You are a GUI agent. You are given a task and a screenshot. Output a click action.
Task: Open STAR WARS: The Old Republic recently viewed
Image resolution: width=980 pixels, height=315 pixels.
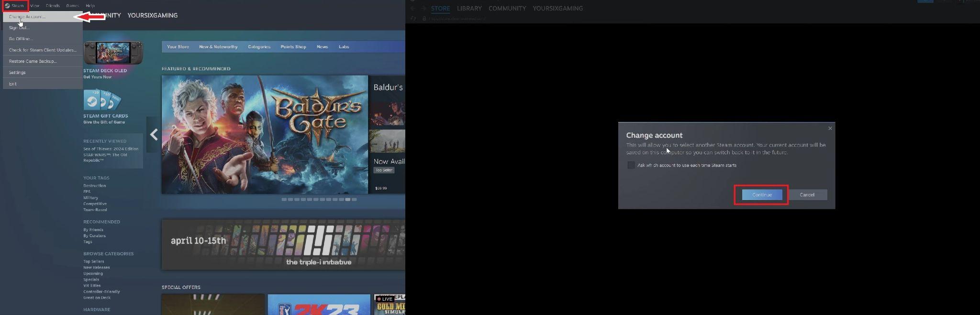105,157
